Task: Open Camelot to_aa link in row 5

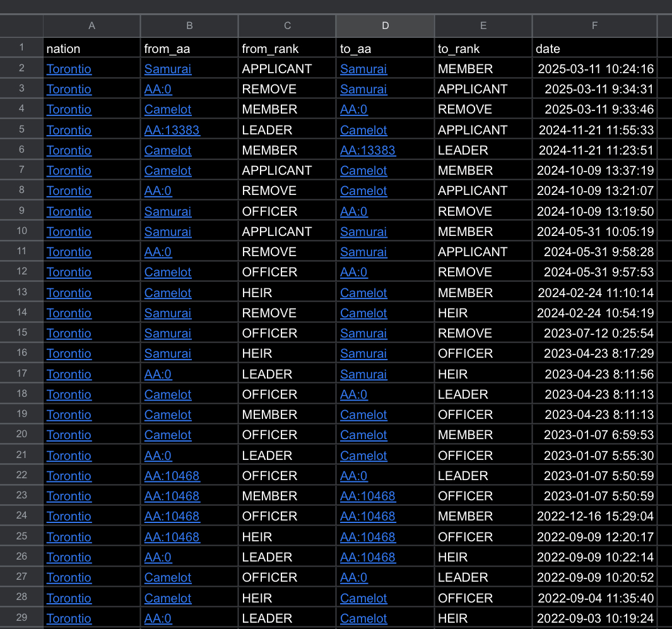Action: [363, 130]
